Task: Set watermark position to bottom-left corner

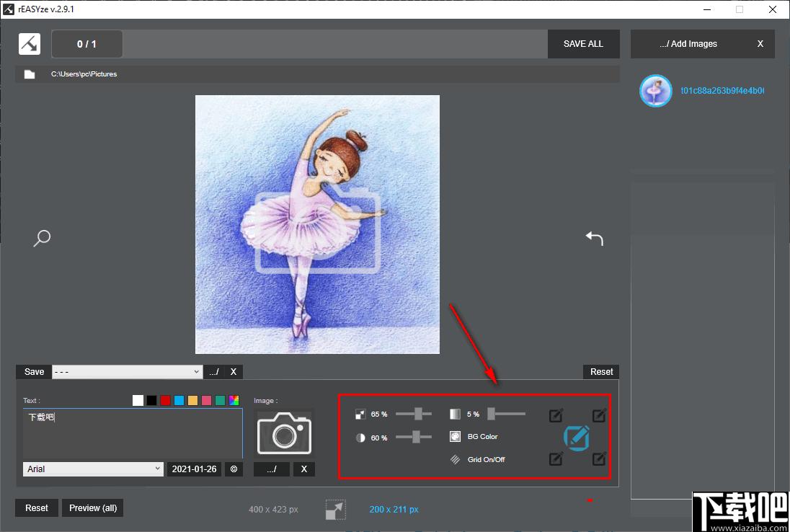Action: 556,458
